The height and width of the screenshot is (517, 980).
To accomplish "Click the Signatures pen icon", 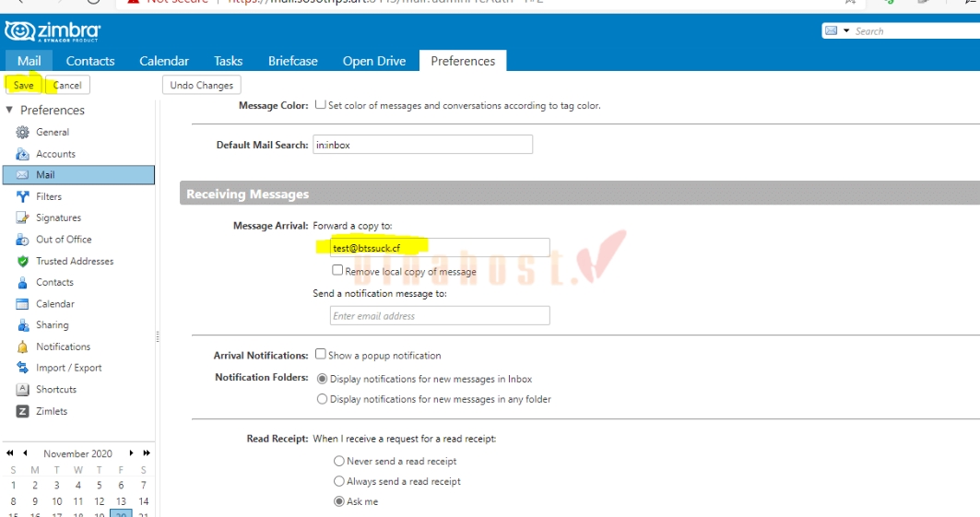I will click(22, 217).
